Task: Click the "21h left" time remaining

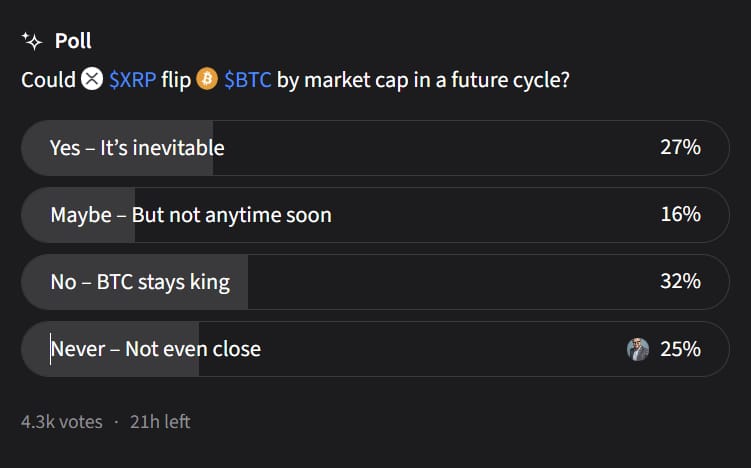Action: coord(160,422)
